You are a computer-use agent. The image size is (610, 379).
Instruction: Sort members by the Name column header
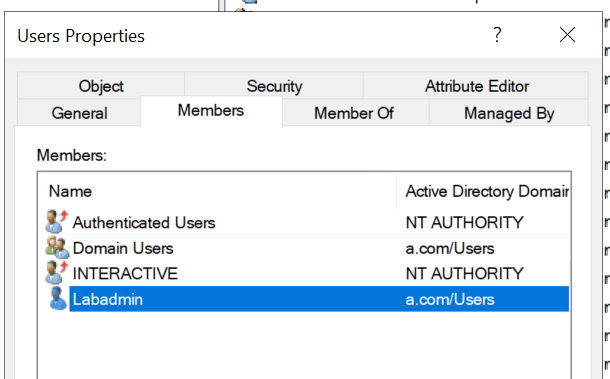(x=217, y=191)
